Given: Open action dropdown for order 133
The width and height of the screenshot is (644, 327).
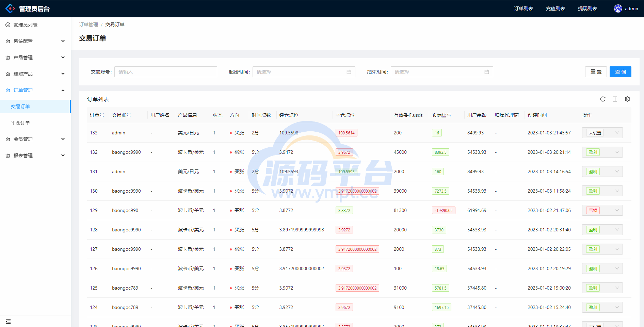Looking at the screenshot, I should coord(602,133).
